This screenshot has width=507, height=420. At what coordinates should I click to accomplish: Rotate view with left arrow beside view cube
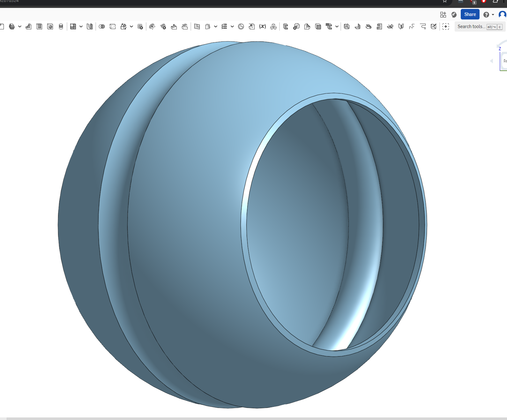(x=491, y=61)
